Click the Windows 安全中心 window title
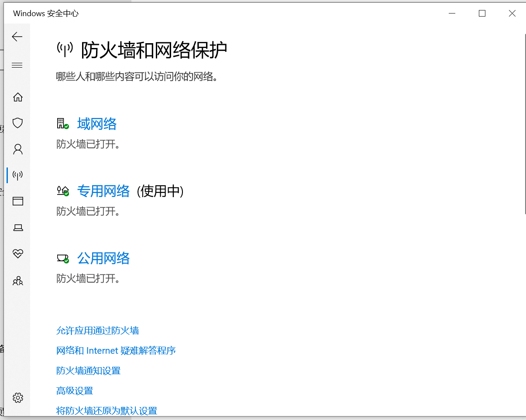Image resolution: width=526 pixels, height=420 pixels. [46, 14]
